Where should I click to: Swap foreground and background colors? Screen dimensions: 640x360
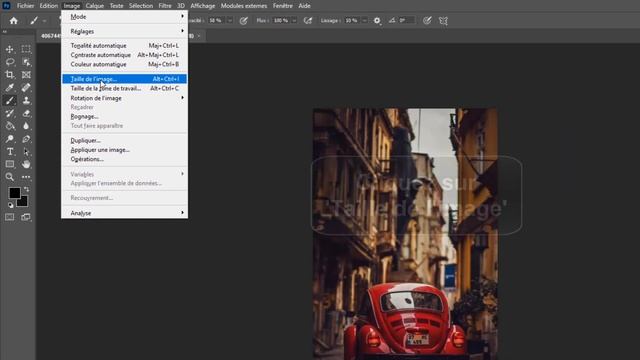click(27, 189)
